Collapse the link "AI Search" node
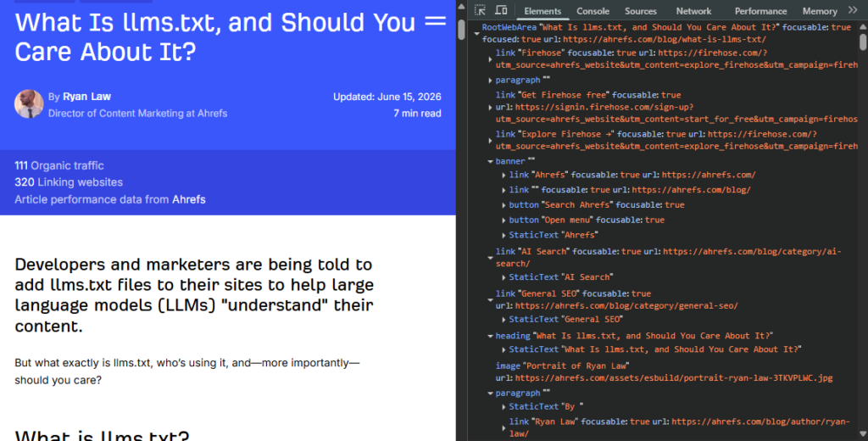 pos(490,258)
